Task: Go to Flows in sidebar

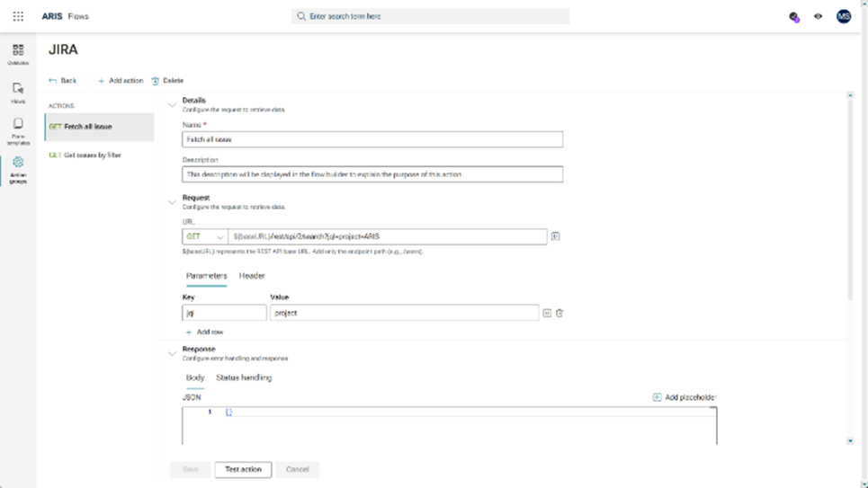Action: [x=18, y=93]
